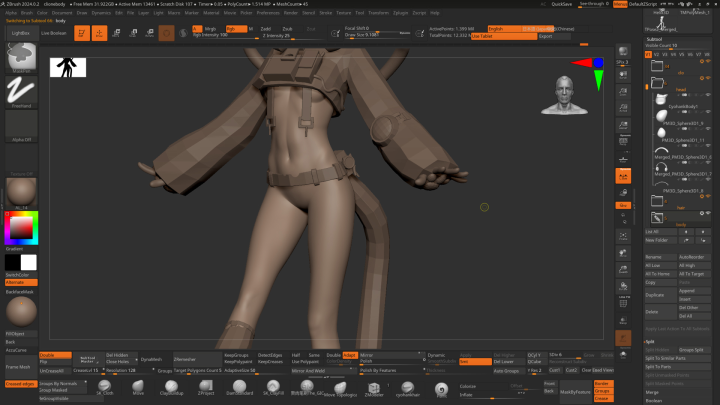Image resolution: width=720 pixels, height=405 pixels.
Task: Open the Brush menu
Action: (25, 13)
